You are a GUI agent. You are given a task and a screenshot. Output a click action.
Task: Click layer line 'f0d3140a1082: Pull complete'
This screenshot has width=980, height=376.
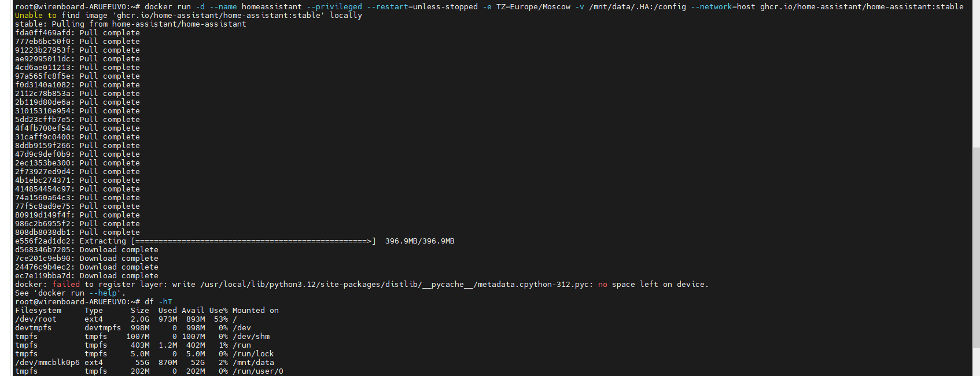[78, 85]
